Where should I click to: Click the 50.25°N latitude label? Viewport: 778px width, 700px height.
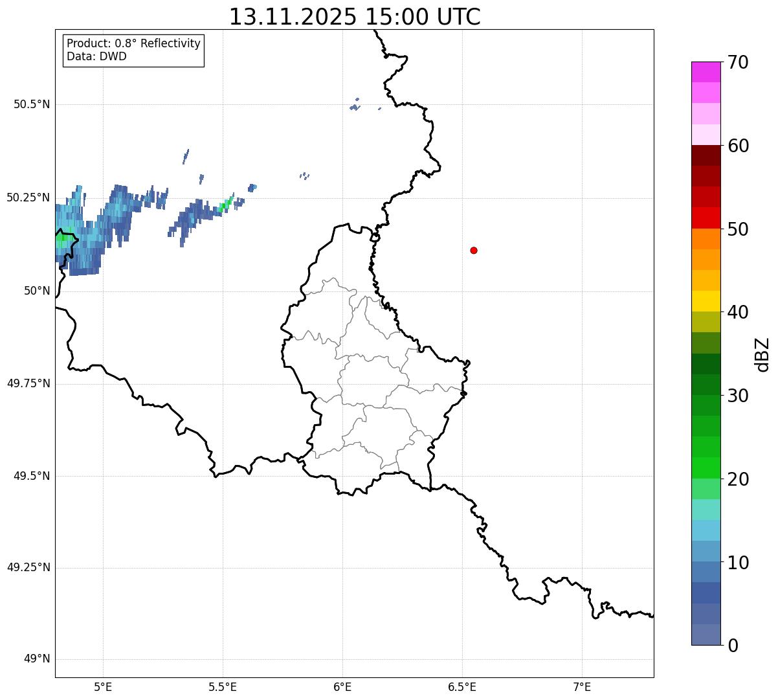(x=28, y=198)
